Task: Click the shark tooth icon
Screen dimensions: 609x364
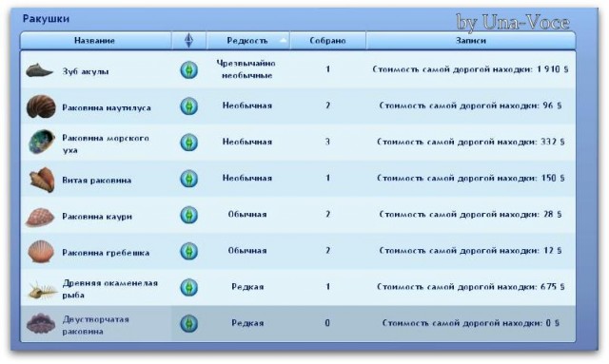Action: pos(39,70)
